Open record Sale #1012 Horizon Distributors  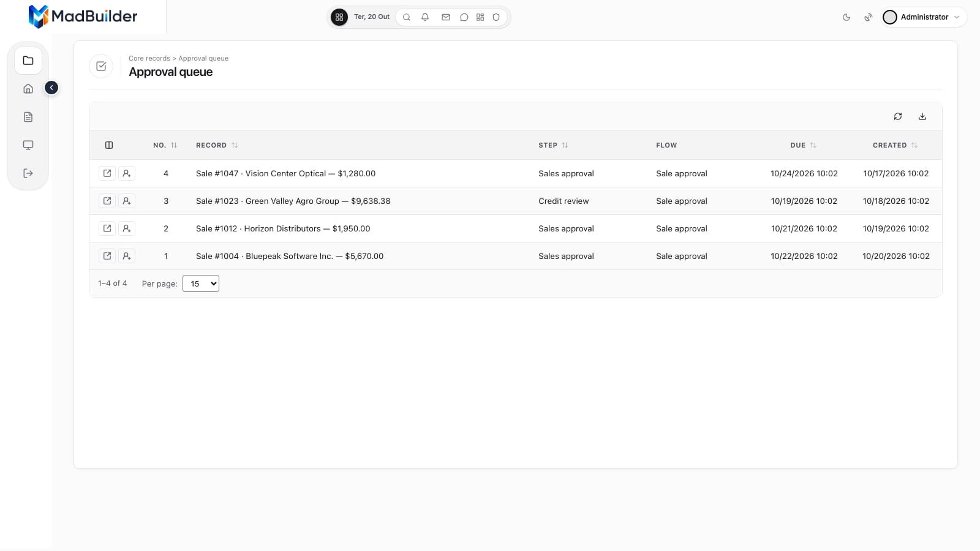(107, 228)
